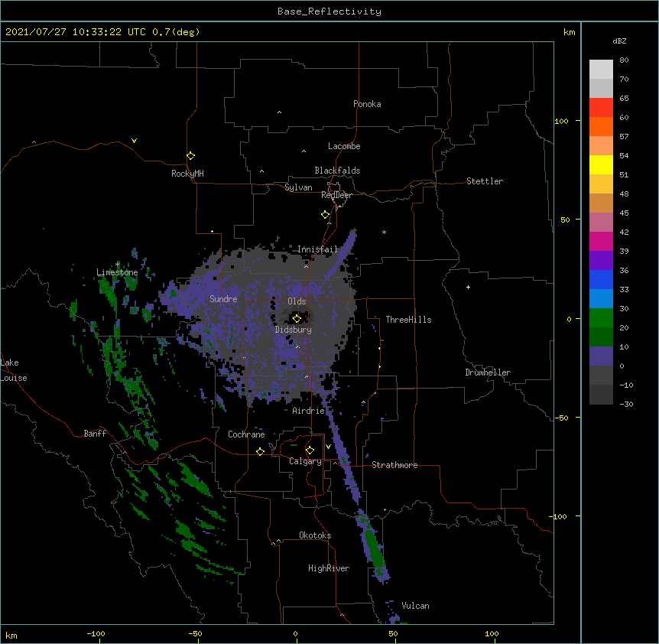Click the Sundre town label
The image size is (659, 644).
(223, 299)
